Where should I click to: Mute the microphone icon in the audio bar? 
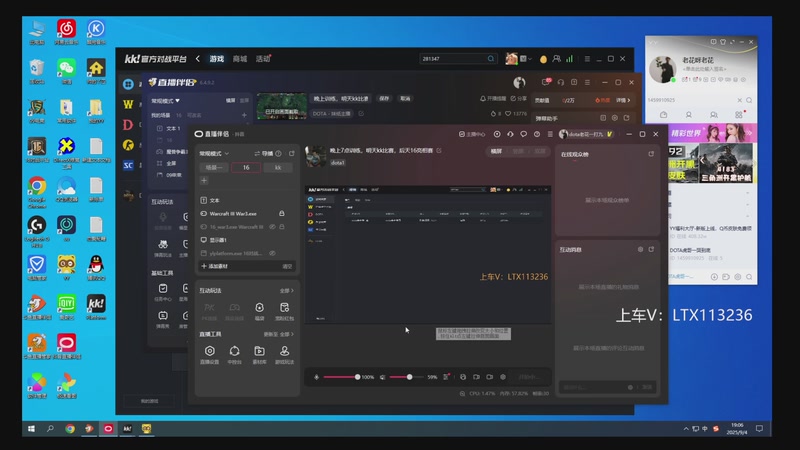click(x=316, y=377)
